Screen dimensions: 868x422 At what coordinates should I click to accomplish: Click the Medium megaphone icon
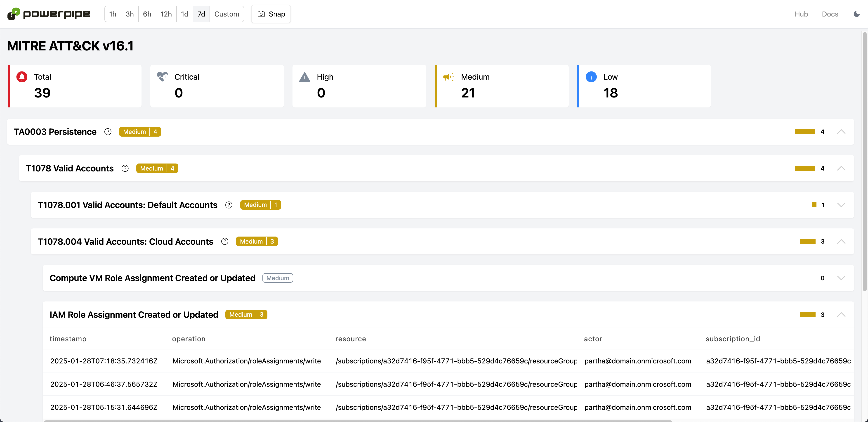click(x=448, y=77)
